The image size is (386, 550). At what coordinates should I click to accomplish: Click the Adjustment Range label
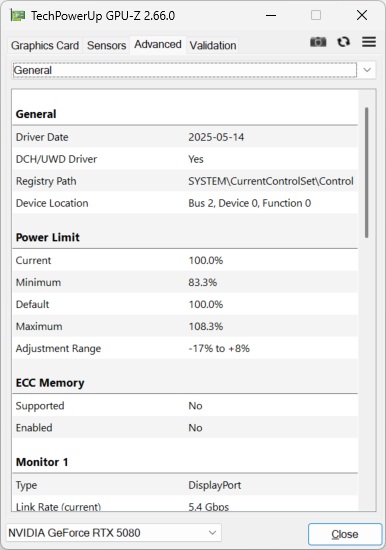pyautogui.click(x=58, y=349)
